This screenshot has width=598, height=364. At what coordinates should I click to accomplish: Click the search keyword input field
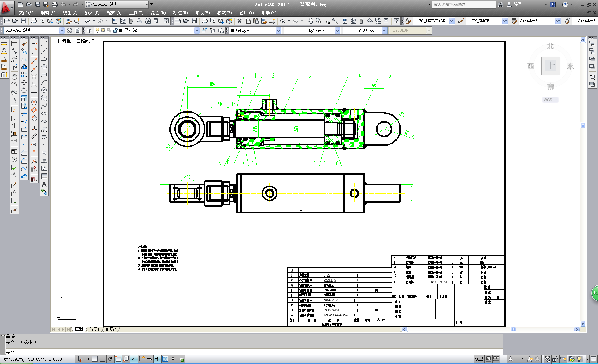pos(463,5)
